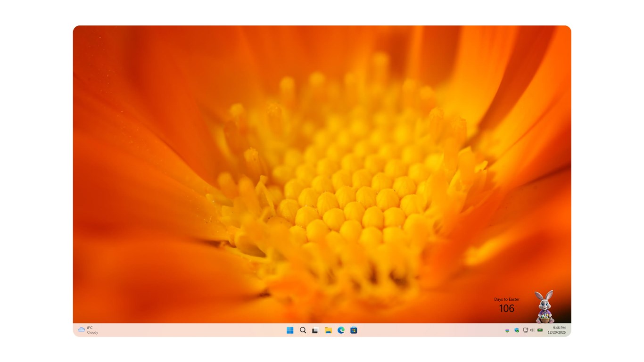Viewport: 644px width, 362px height.
Task: Check battery status via tray icon
Action: point(540,330)
